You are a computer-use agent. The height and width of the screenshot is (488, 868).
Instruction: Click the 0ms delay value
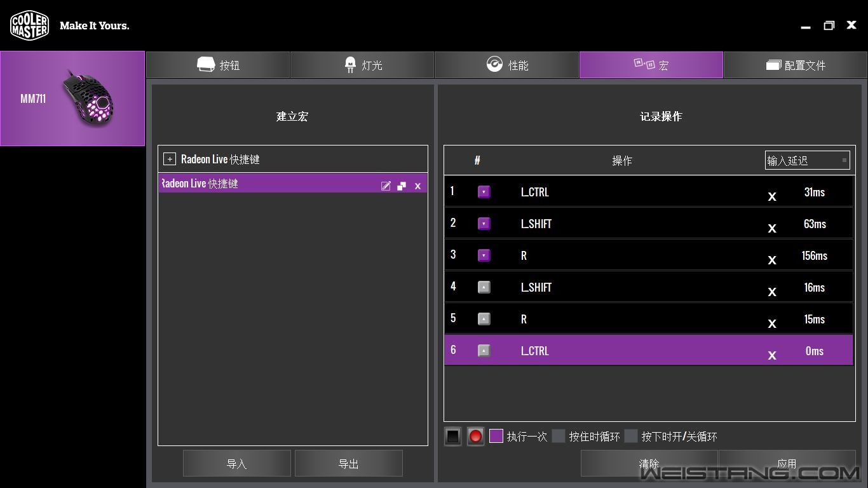[814, 351]
